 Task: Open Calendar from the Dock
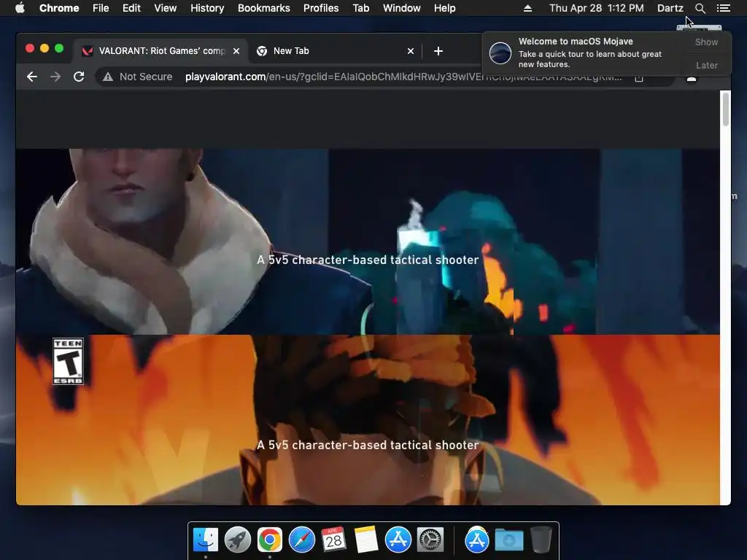333,540
